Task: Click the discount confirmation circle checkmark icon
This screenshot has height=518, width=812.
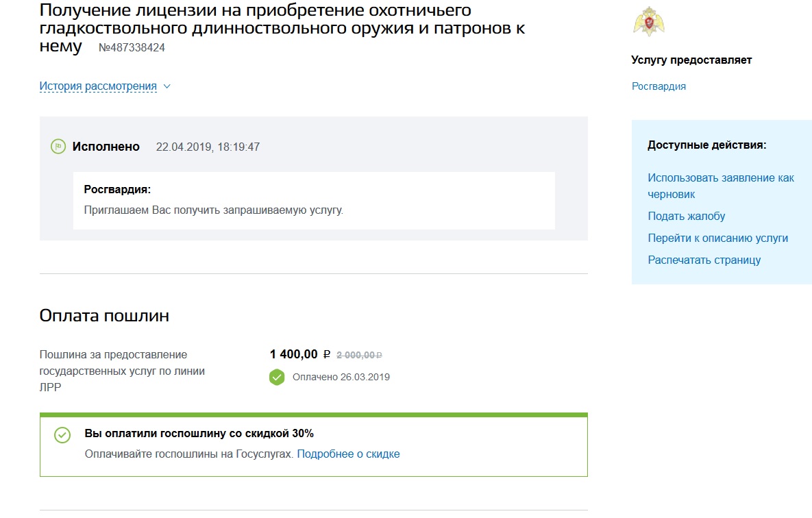Action: 62,435
